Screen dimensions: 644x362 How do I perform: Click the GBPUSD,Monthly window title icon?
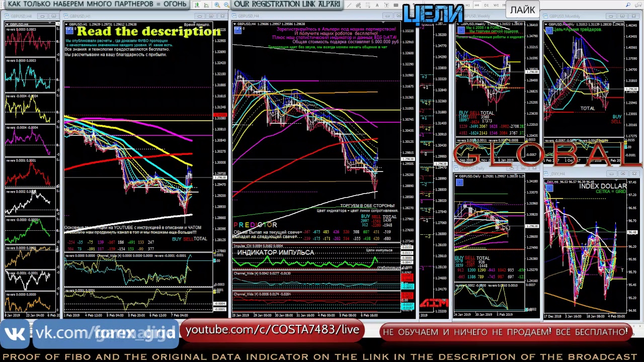click(x=545, y=16)
